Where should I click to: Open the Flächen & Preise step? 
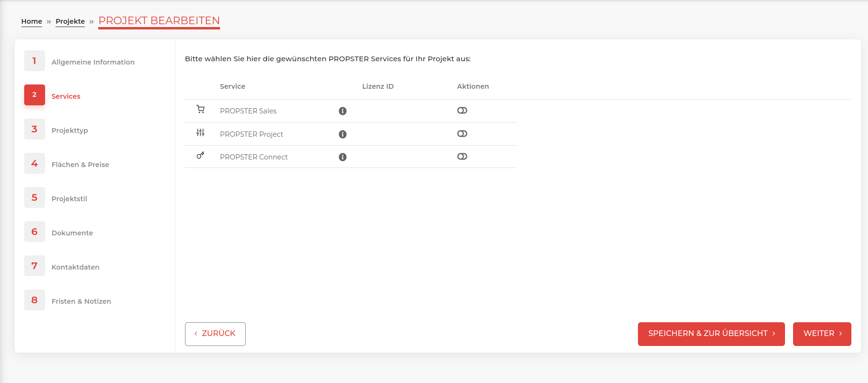[80, 165]
